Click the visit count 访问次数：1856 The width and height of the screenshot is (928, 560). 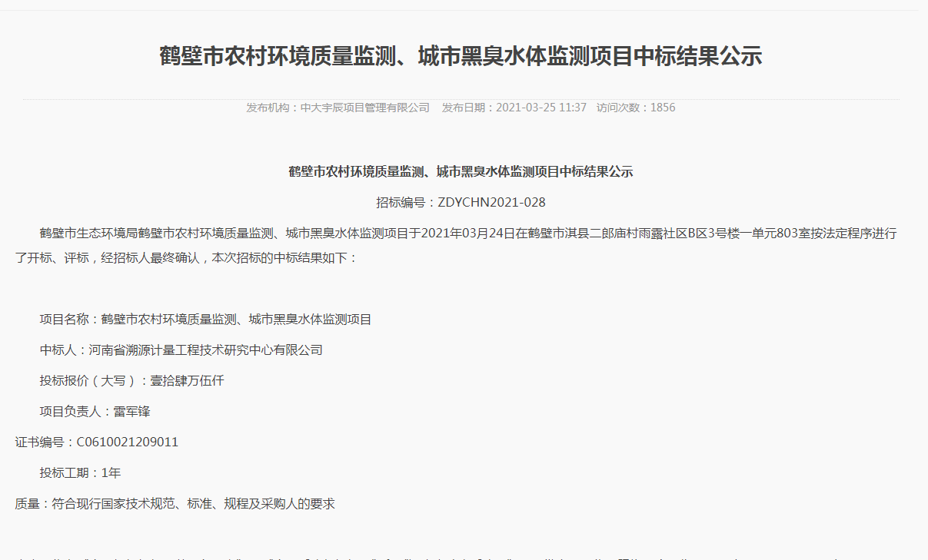coord(636,108)
